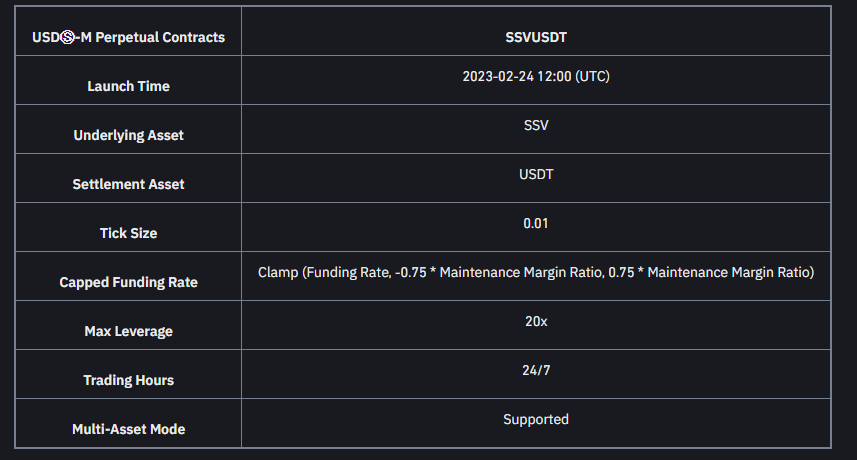The width and height of the screenshot is (857, 460).
Task: Select the SSVUSDT column header
Action: click(x=536, y=37)
